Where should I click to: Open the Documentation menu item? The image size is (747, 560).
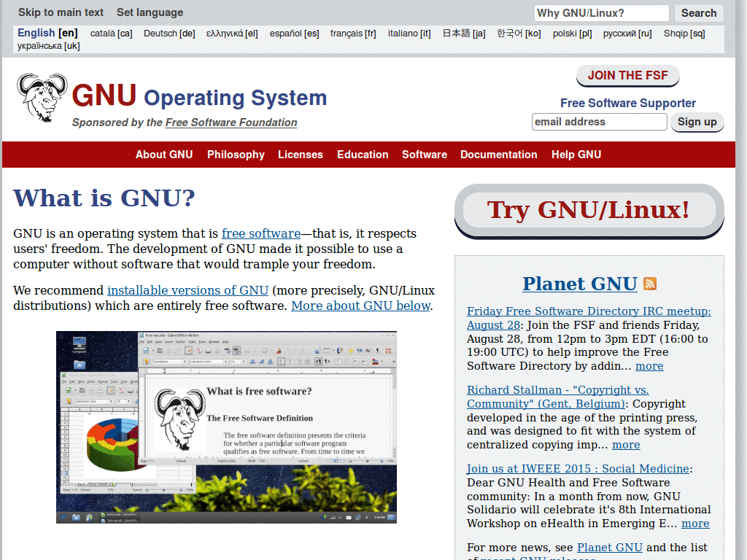tap(499, 155)
